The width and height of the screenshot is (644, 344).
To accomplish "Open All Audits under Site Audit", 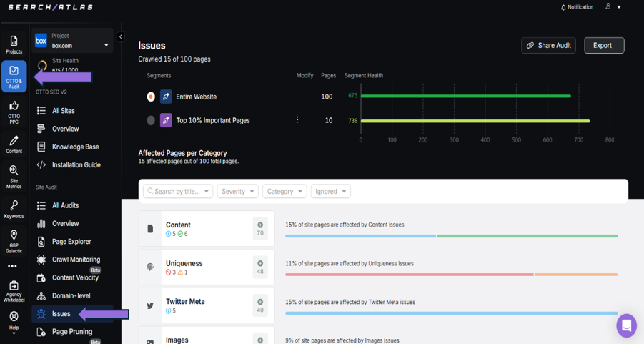I will (x=65, y=205).
